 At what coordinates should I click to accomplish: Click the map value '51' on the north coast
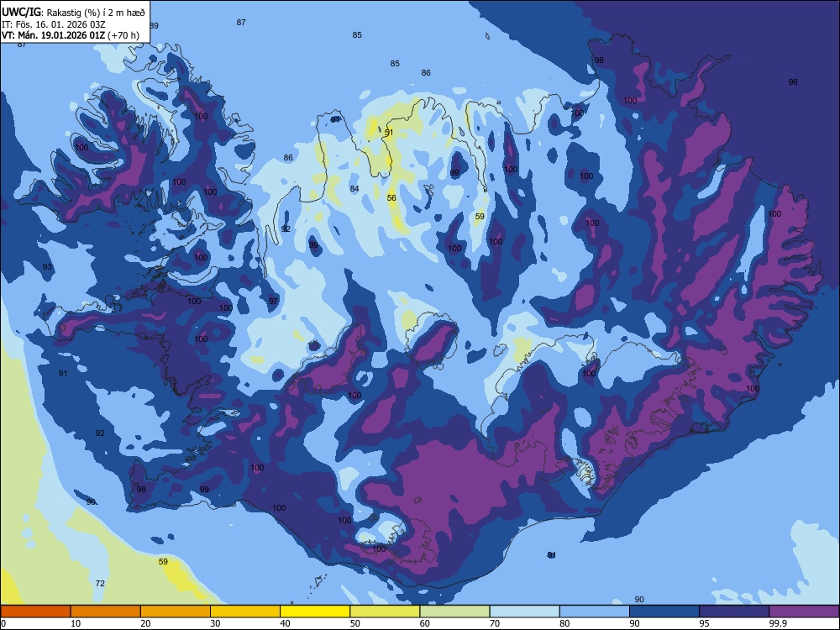tap(389, 133)
